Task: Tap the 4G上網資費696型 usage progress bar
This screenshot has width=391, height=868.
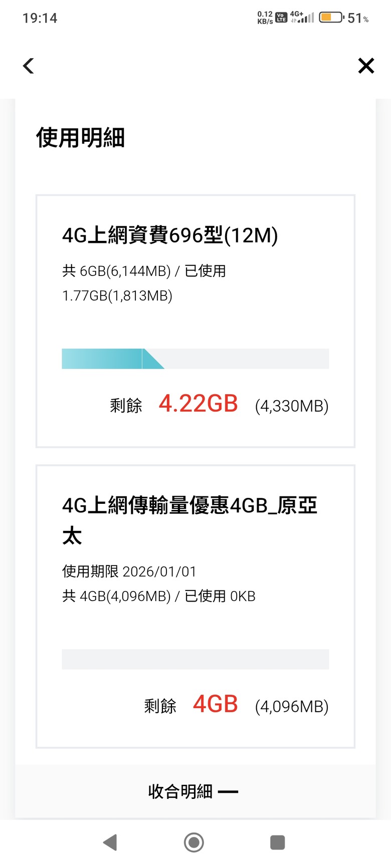Action: point(195,359)
